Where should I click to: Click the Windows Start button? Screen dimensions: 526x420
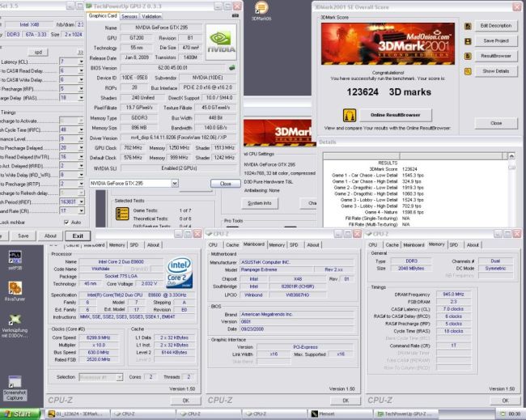(x=20, y=414)
